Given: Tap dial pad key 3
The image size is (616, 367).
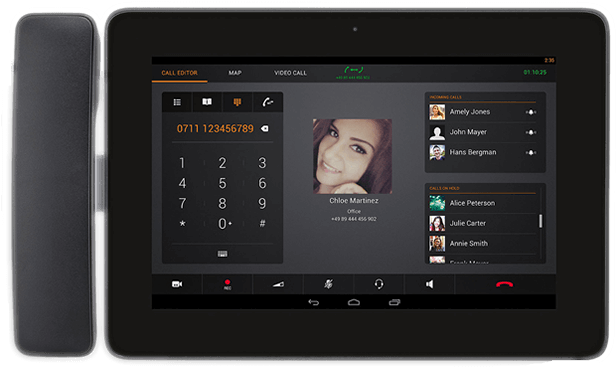Looking at the screenshot, I should pos(262,163).
